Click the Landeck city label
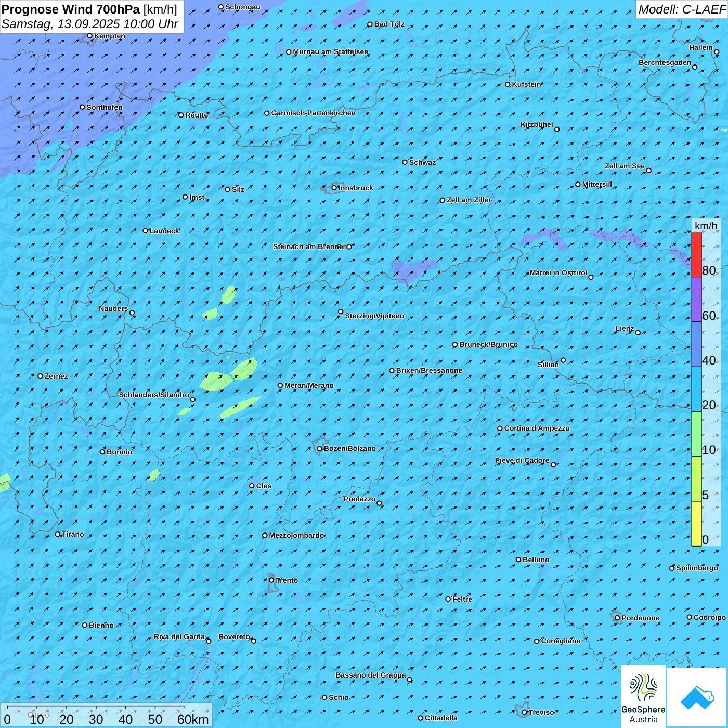 point(164,231)
